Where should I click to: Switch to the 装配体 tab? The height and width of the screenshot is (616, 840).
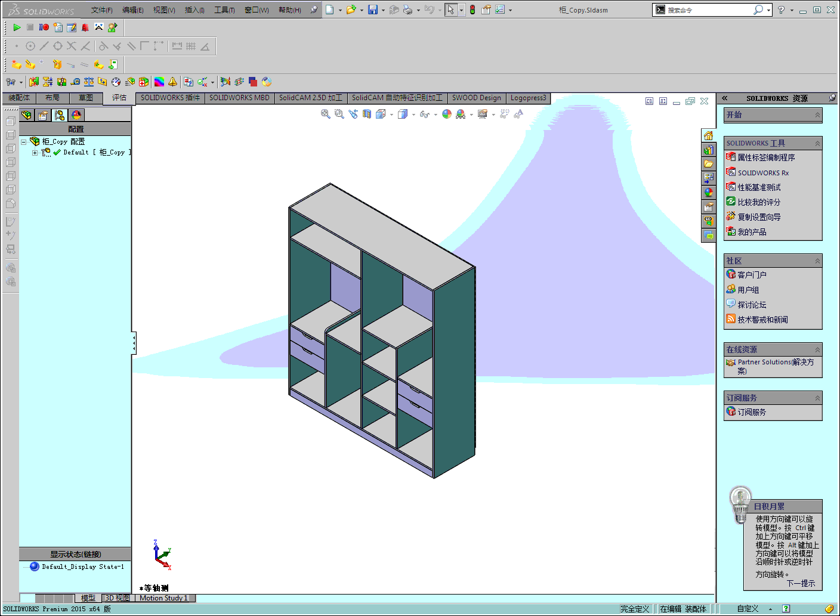pos(19,98)
